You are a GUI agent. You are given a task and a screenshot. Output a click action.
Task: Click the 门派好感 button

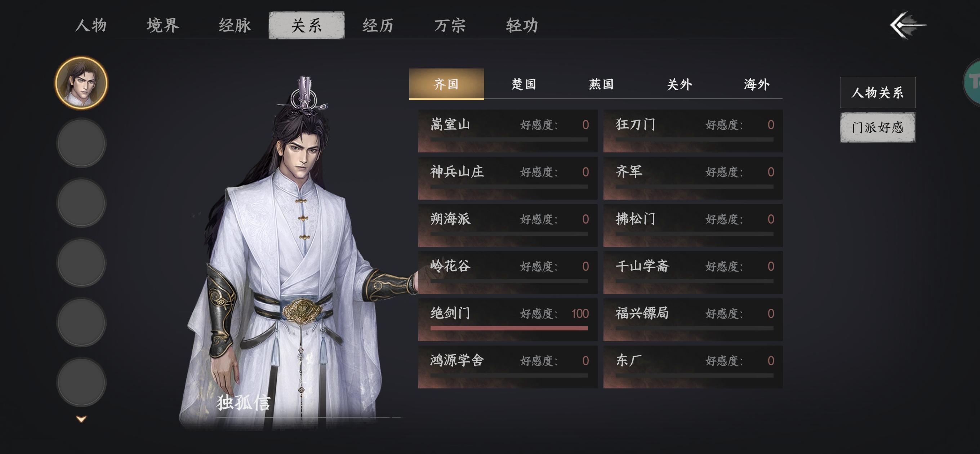[878, 128]
